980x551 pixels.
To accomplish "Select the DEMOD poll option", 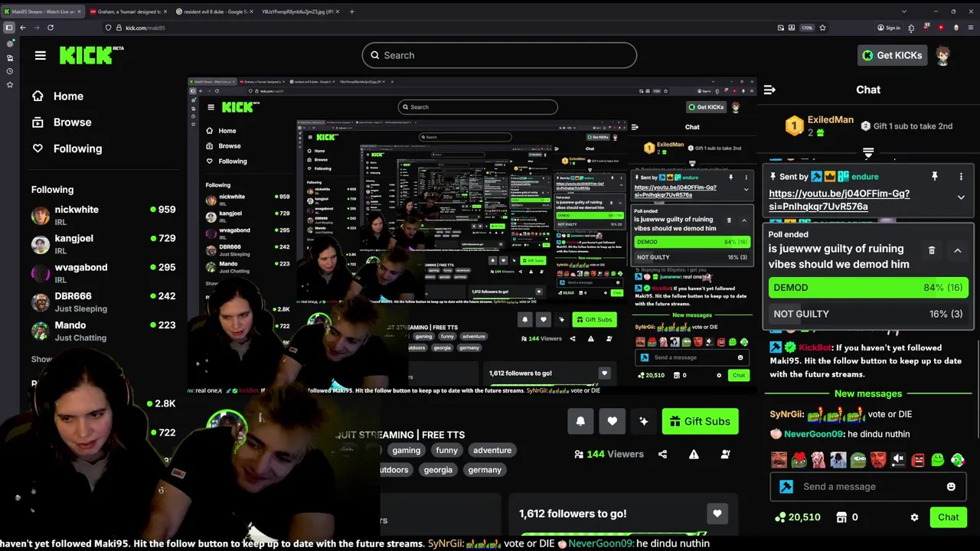I will coord(868,288).
